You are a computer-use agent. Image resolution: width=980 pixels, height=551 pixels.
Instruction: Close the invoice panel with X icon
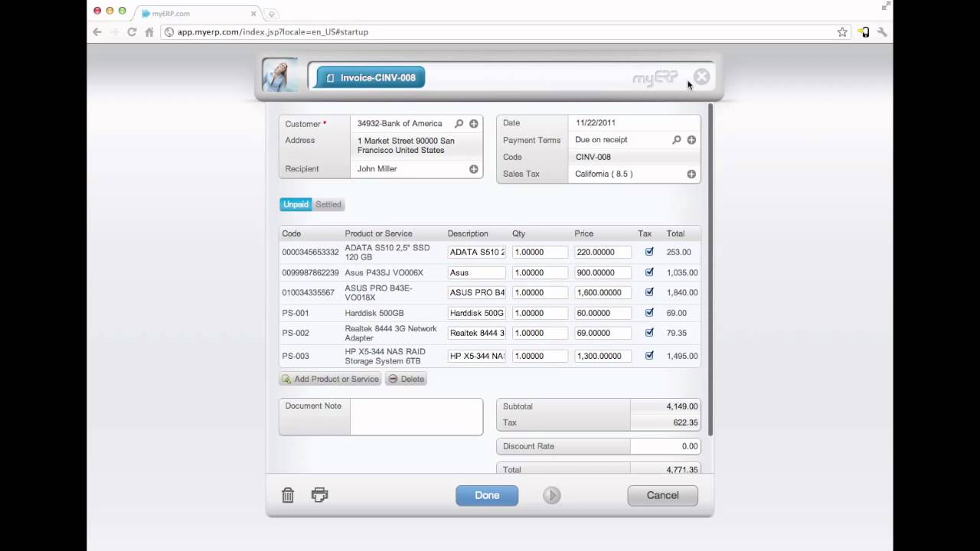click(x=701, y=77)
